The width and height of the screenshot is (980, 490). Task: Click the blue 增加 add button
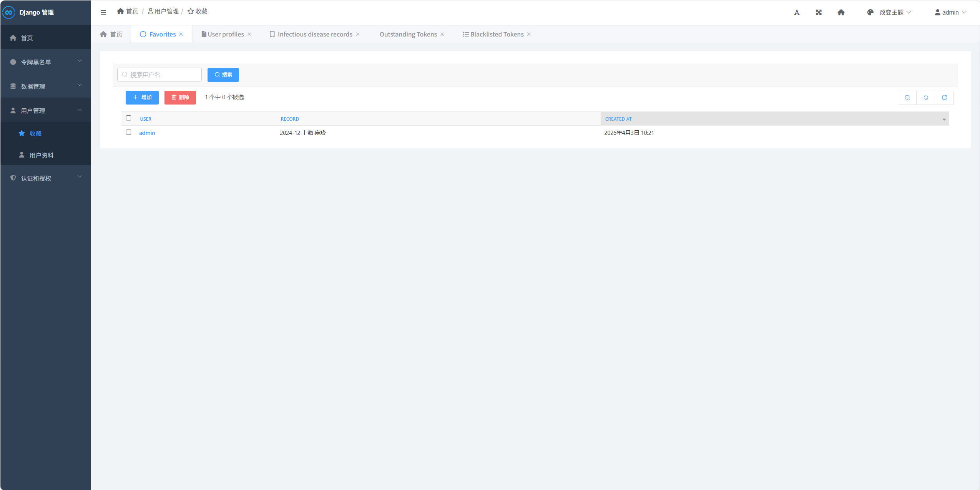coord(142,98)
